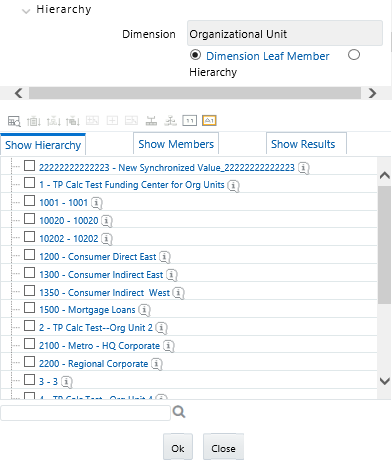The image size is (392, 469).
Task: Open info icon for Consumer Indirect East
Action: pyautogui.click(x=172, y=275)
